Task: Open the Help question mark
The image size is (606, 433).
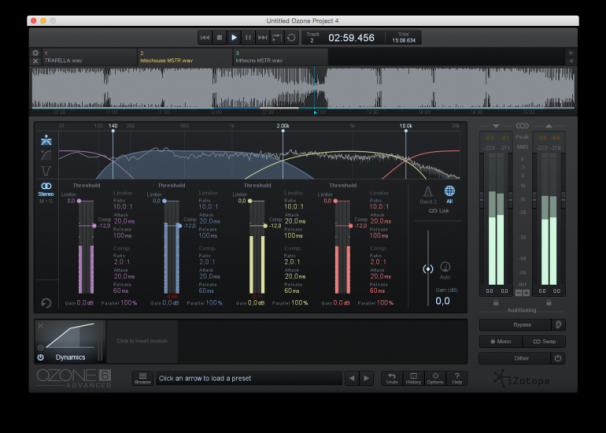Action: point(457,377)
